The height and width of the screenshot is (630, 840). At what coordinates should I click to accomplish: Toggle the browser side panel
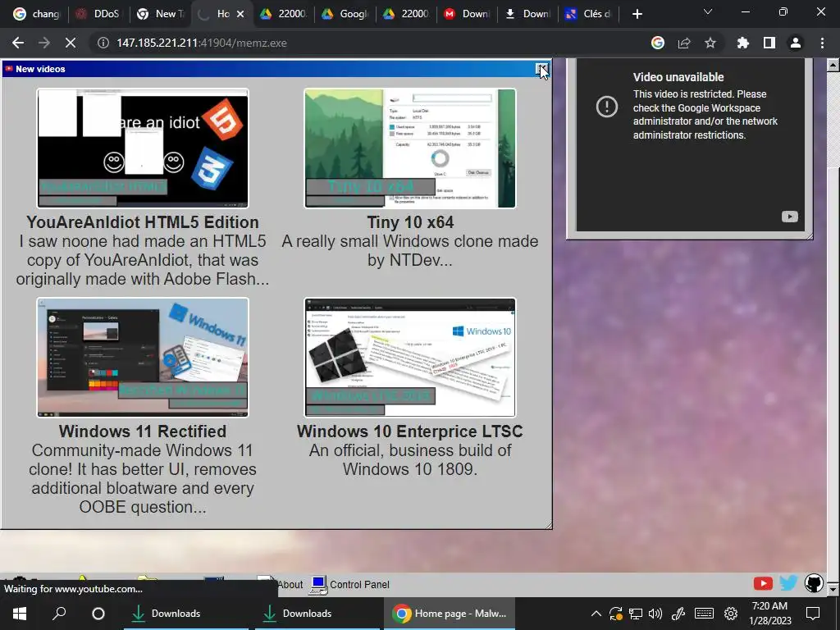(x=769, y=43)
